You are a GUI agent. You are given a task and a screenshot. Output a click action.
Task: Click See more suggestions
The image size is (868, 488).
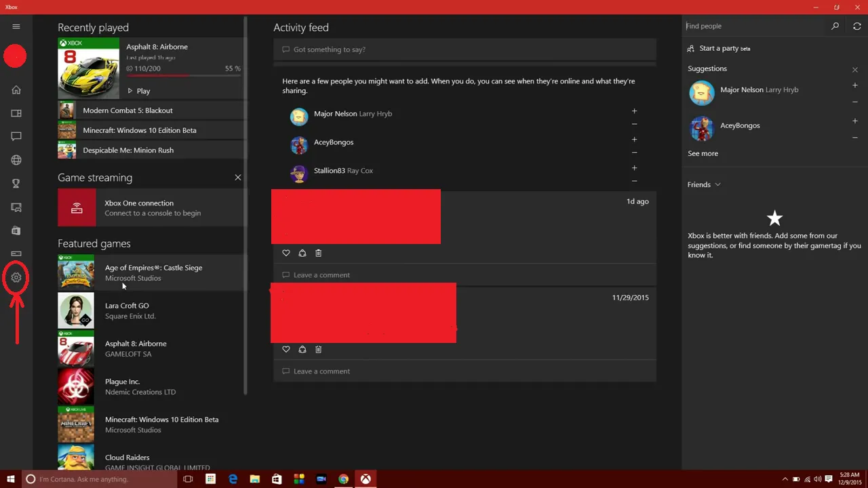click(x=703, y=153)
